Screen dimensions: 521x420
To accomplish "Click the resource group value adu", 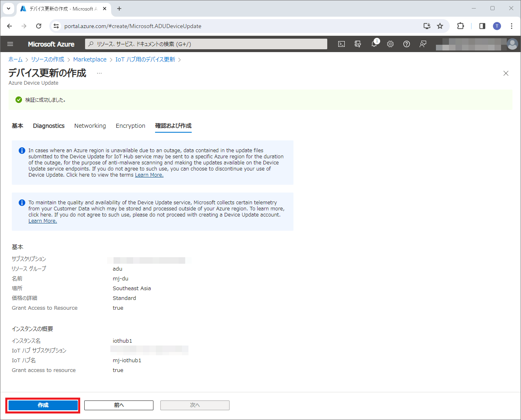I will 118,269.
